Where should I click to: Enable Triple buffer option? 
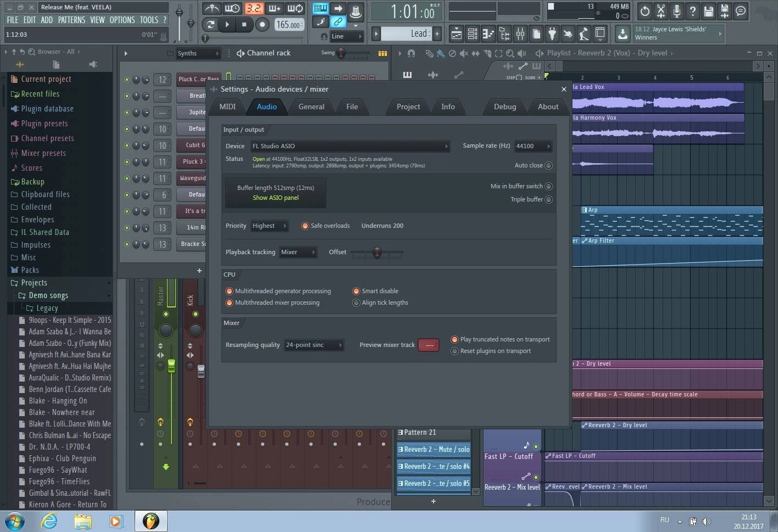pyautogui.click(x=548, y=199)
